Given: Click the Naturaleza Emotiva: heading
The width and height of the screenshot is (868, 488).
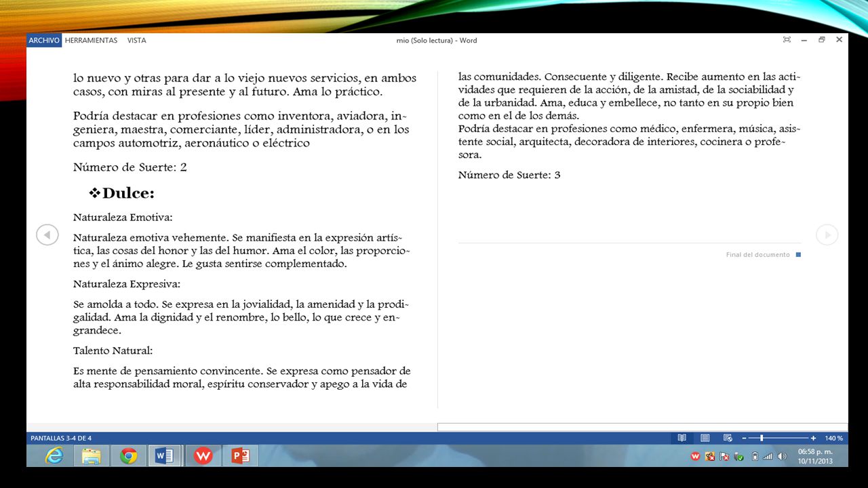Looking at the screenshot, I should pyautogui.click(x=123, y=218).
